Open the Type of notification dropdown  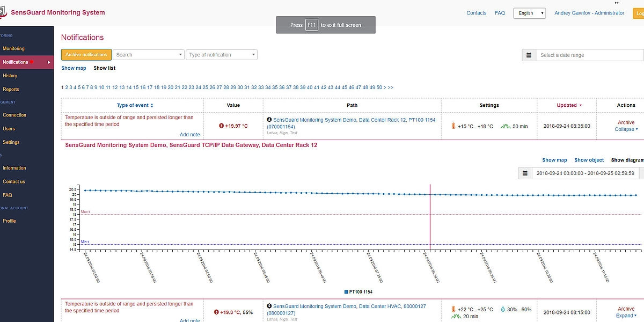pyautogui.click(x=222, y=55)
